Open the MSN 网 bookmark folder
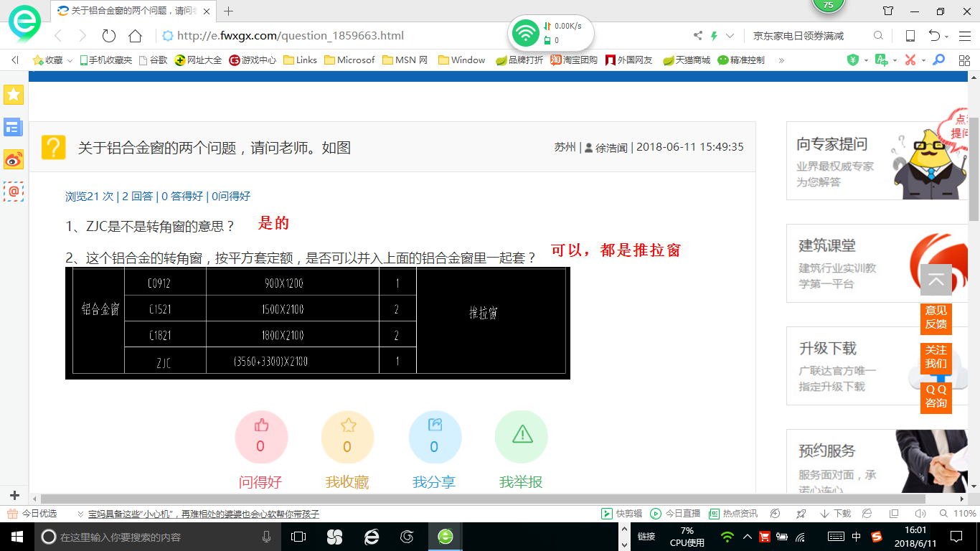Viewport: 980px width, 551px height. (x=405, y=60)
